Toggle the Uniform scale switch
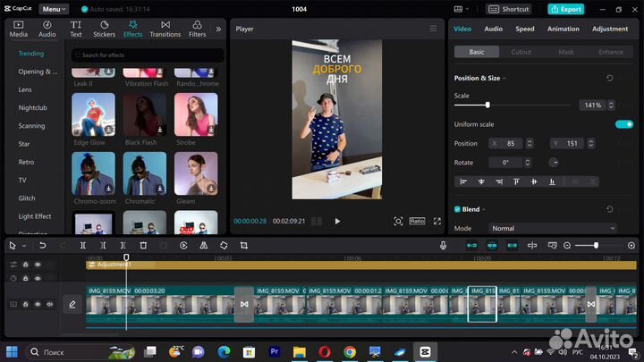The height and width of the screenshot is (362, 644). [x=624, y=124]
